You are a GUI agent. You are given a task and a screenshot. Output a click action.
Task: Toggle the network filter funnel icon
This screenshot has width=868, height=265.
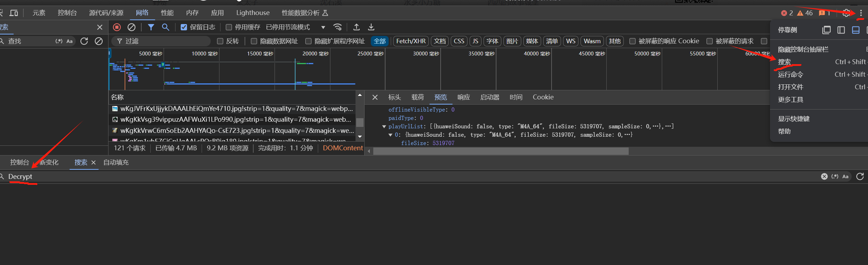(x=151, y=27)
